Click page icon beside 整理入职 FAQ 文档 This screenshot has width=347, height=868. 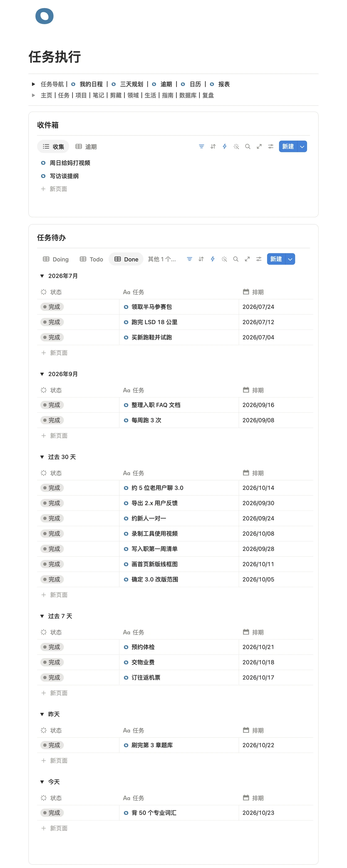[126, 405]
